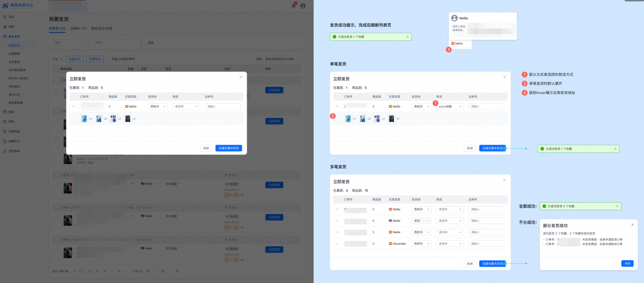Image resolution: width=644 pixels, height=283 pixels.
Task: Expand first order row in 多笔发货 dialog
Action: pos(337,209)
